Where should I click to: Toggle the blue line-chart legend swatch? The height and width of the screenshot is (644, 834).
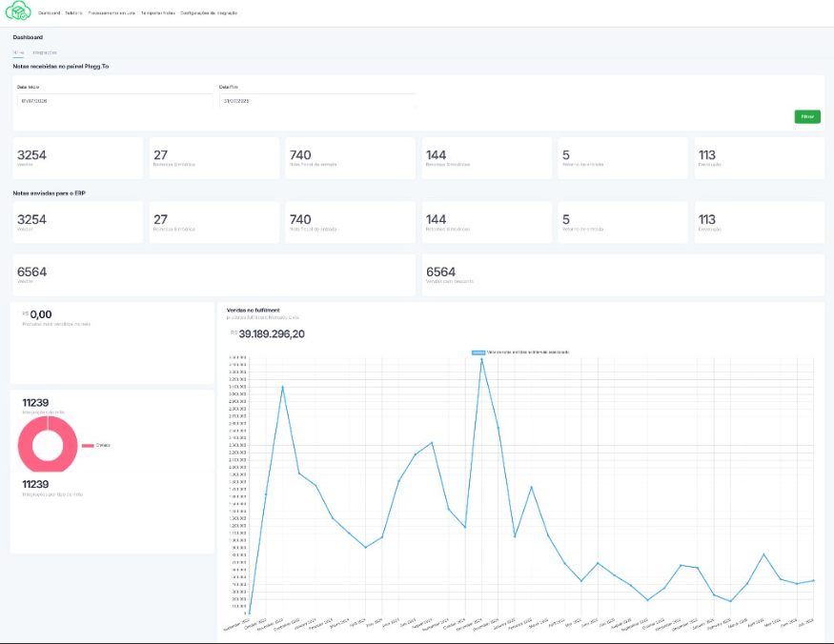point(478,352)
